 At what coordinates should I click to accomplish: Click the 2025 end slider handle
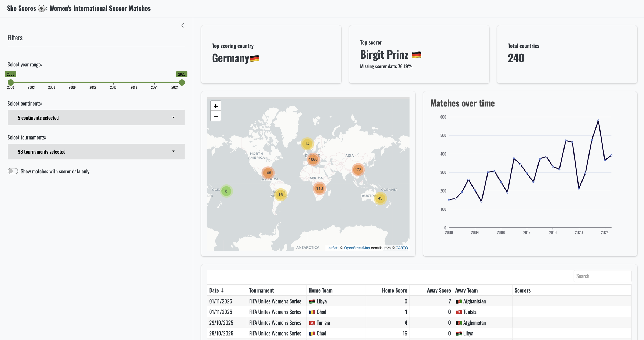tap(182, 82)
